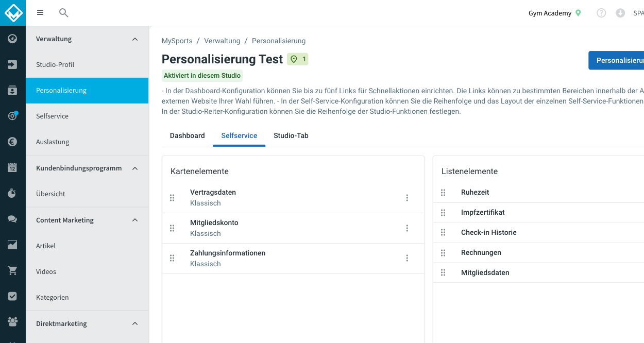Click the checkmark tasks icon in the dark sidebar
Viewport: 644px width, 343px height.
(x=13, y=296)
